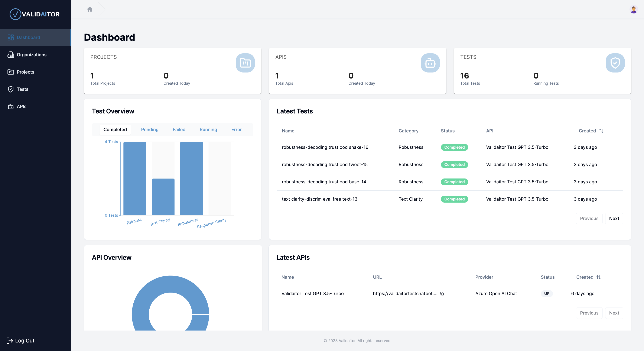
Task: Click Log Out text
Action: click(25, 341)
